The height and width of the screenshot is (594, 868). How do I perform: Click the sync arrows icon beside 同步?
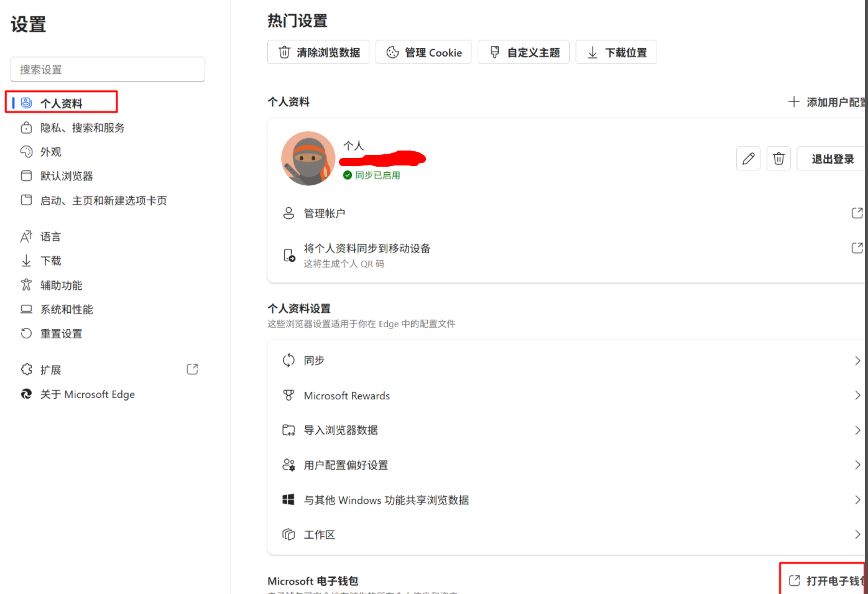(x=289, y=360)
